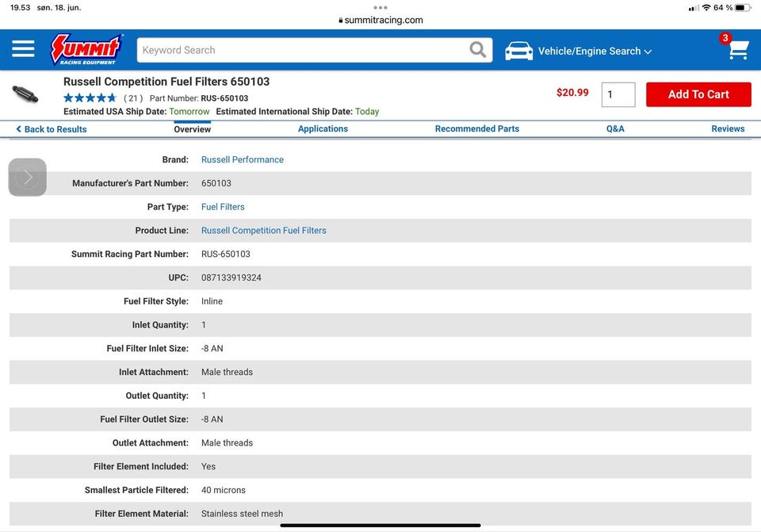The height and width of the screenshot is (532, 761).
Task: Switch to the Applications tab
Action: pyautogui.click(x=323, y=128)
